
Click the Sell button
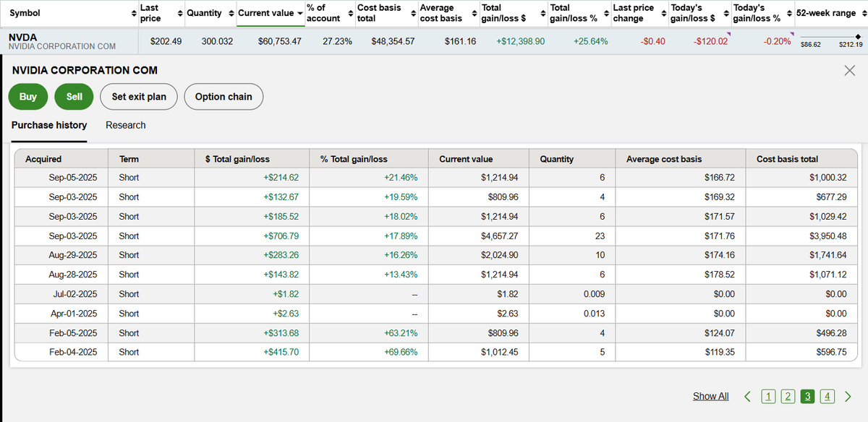[75, 96]
